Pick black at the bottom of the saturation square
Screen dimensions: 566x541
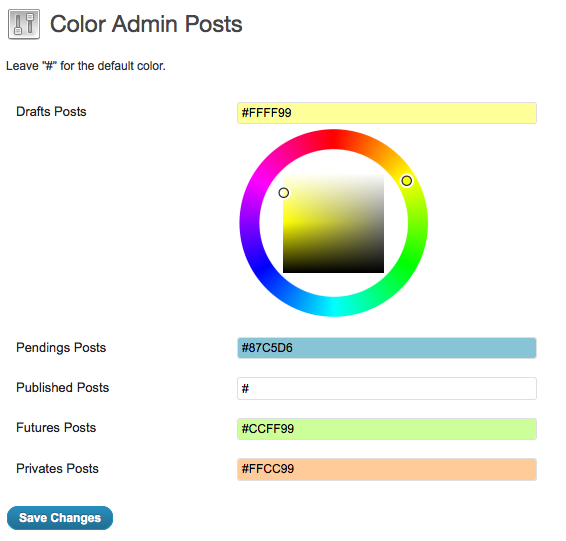[x=333, y=269]
